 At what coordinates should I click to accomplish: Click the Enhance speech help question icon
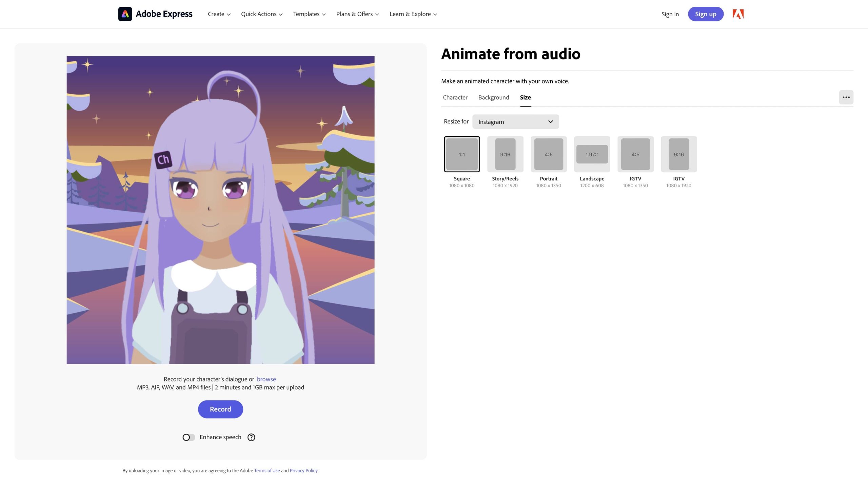click(x=251, y=437)
